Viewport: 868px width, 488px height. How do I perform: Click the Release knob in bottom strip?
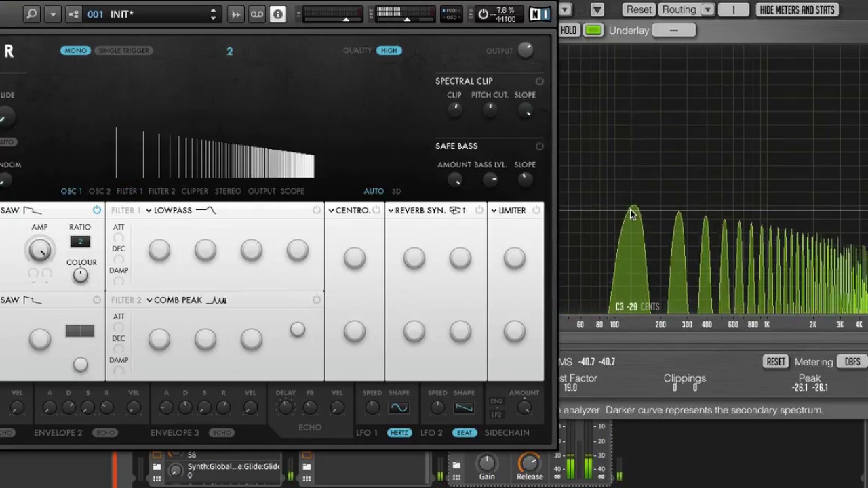pyautogui.click(x=529, y=463)
